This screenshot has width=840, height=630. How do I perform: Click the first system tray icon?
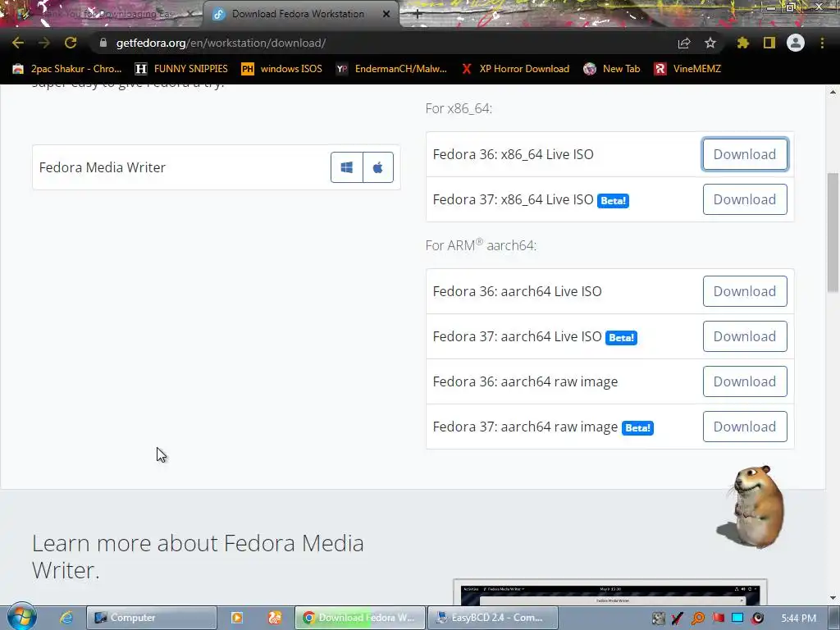659,619
